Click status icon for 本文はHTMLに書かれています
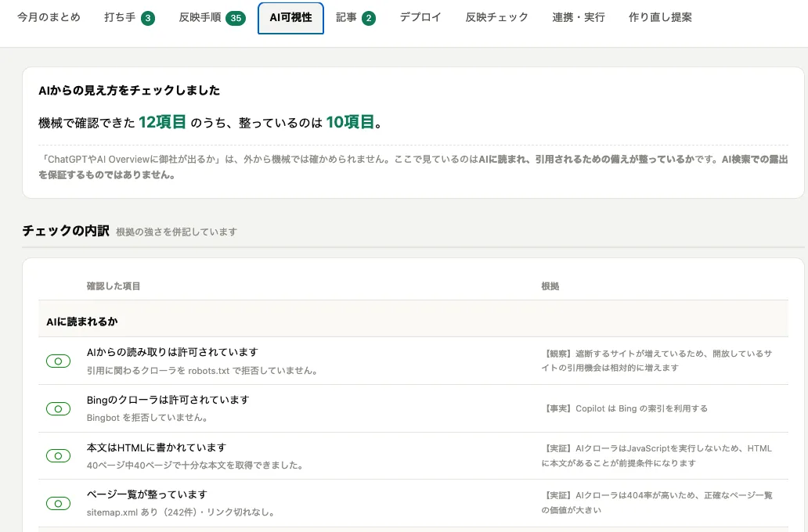This screenshot has width=808, height=532. tap(58, 456)
